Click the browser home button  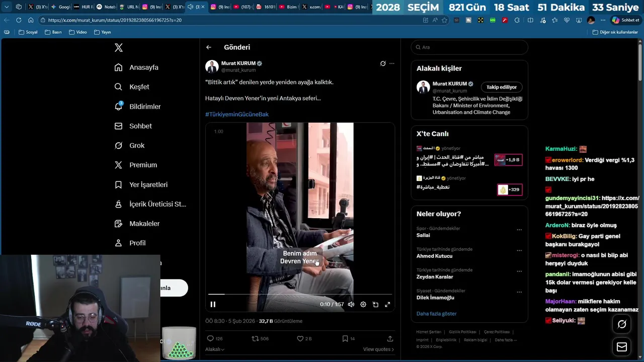[x=31, y=20]
